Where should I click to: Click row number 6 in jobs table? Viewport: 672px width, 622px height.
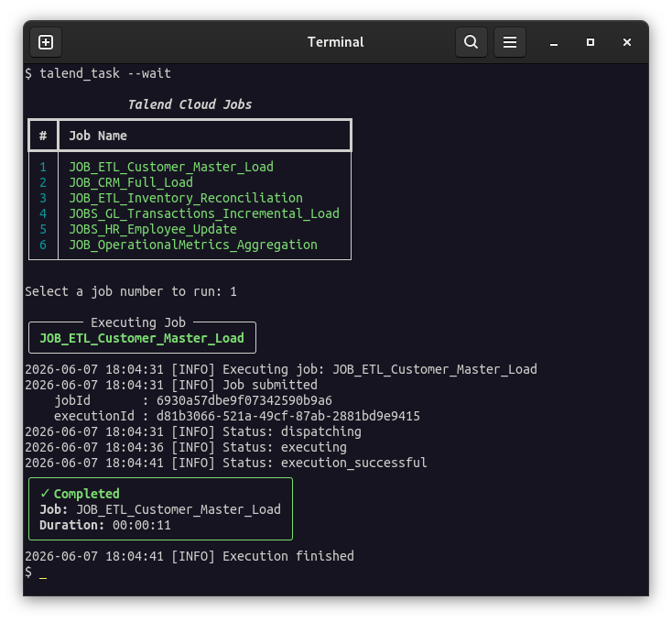[x=43, y=245]
